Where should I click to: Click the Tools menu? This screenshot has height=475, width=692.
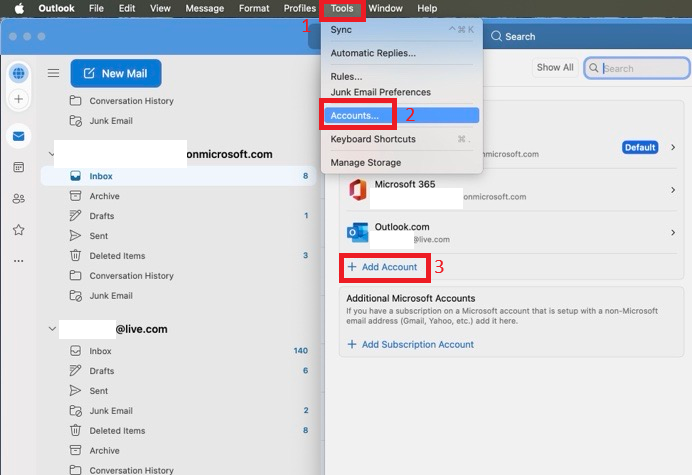pos(342,8)
